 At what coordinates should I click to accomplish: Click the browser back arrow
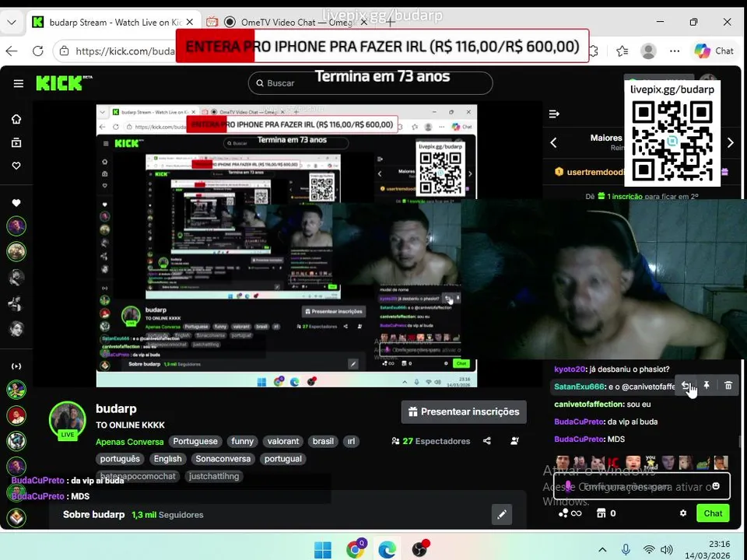[x=12, y=51]
